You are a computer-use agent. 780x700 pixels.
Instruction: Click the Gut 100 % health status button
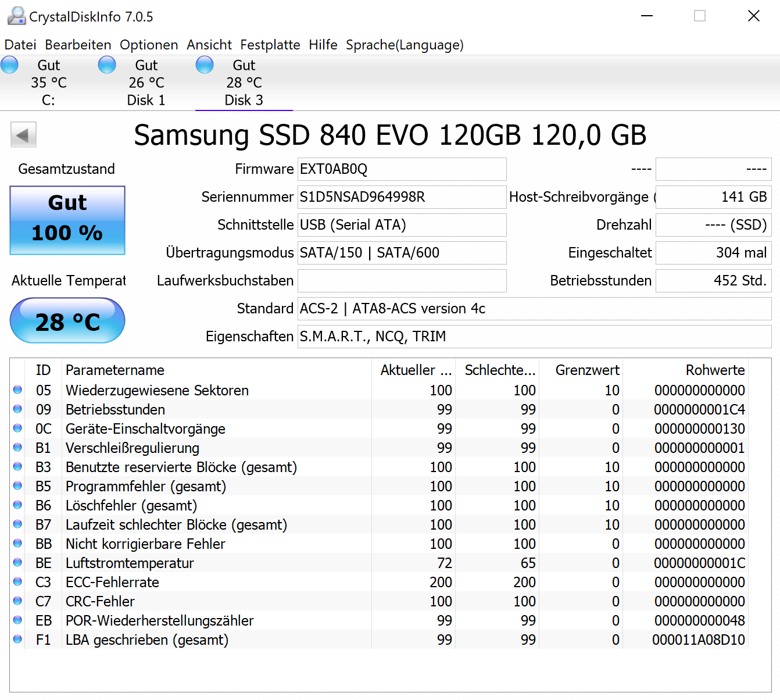pos(67,220)
